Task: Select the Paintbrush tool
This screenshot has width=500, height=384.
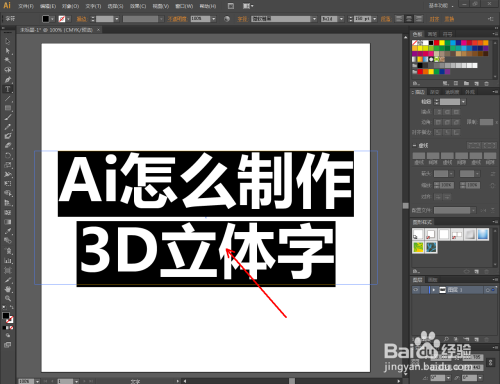Action: [8, 117]
